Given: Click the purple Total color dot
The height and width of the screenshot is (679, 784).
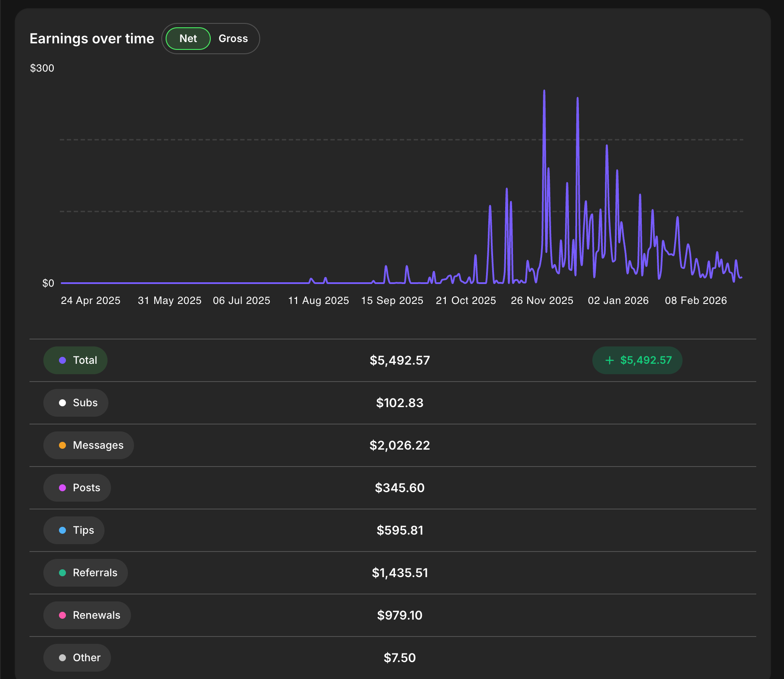Looking at the screenshot, I should [x=62, y=360].
